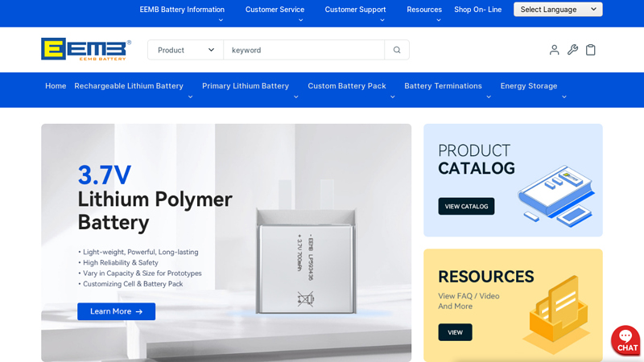This screenshot has width=644, height=362.
Task: Expand Battery Terminations chevron
Action: [x=489, y=97]
